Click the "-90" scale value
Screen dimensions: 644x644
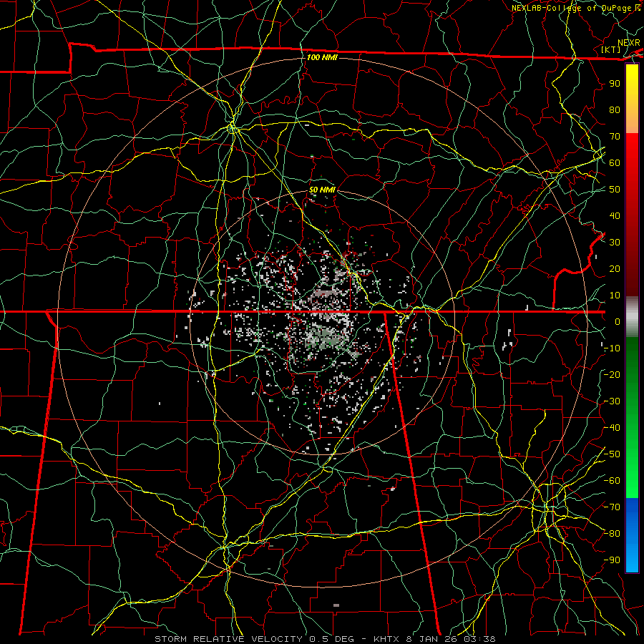pyautogui.click(x=612, y=560)
